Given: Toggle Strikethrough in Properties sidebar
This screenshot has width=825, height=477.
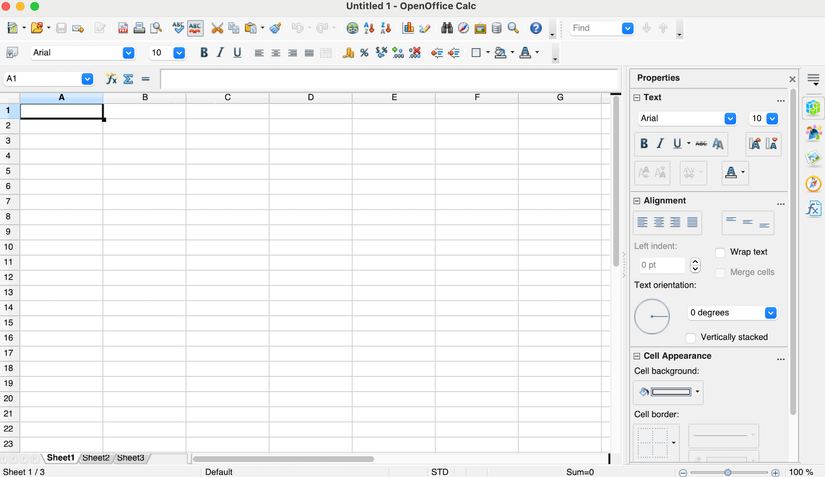Looking at the screenshot, I should pyautogui.click(x=701, y=144).
